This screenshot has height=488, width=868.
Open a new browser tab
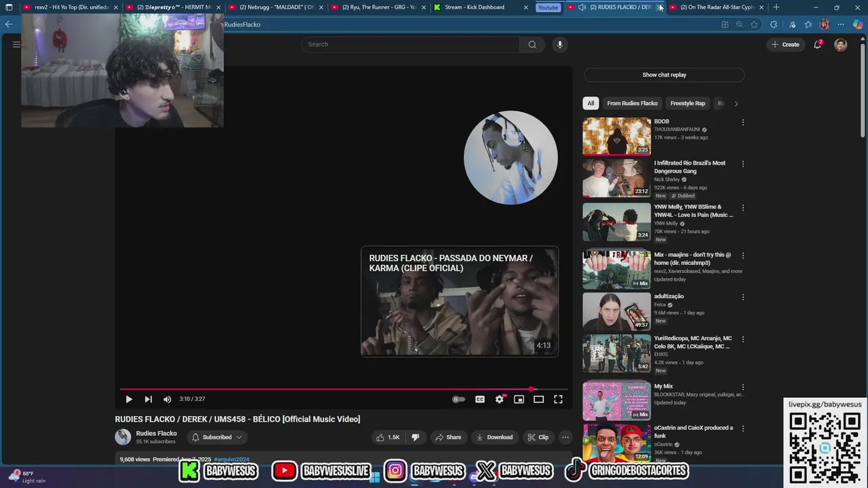(776, 7)
